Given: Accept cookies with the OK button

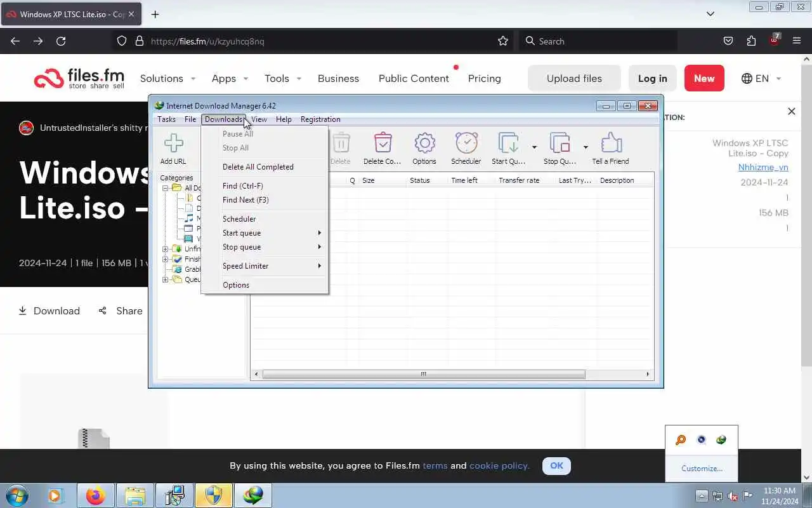Looking at the screenshot, I should [556, 465].
